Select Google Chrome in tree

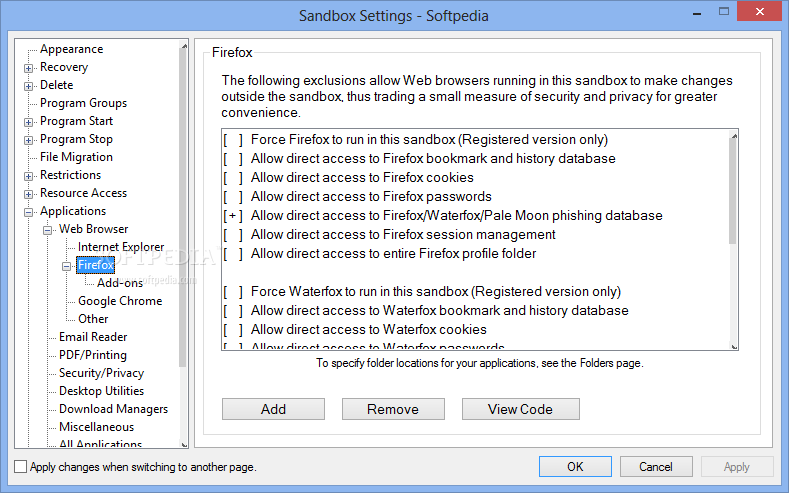point(120,301)
